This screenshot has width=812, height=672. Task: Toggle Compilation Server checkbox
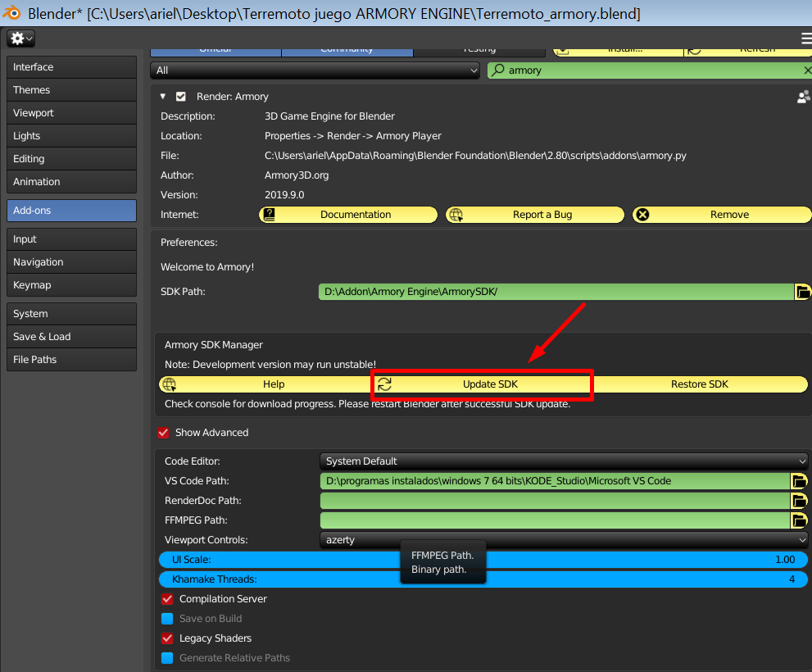167,599
